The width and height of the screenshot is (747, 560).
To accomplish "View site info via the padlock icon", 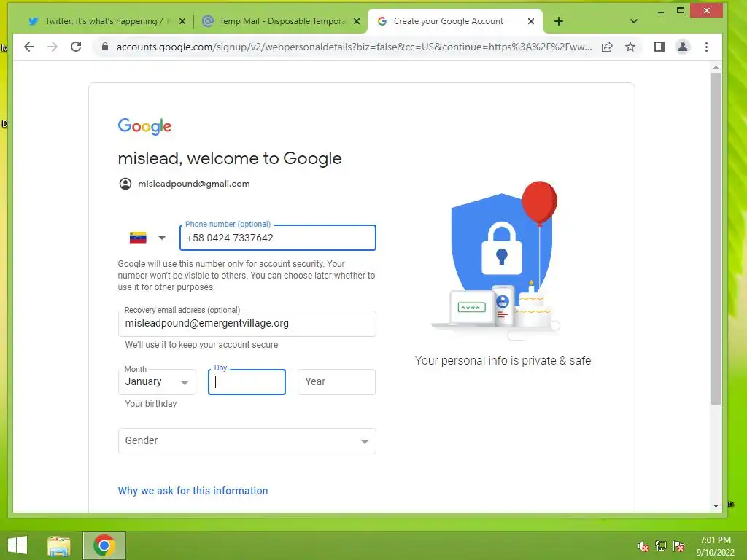I will 105,47.
